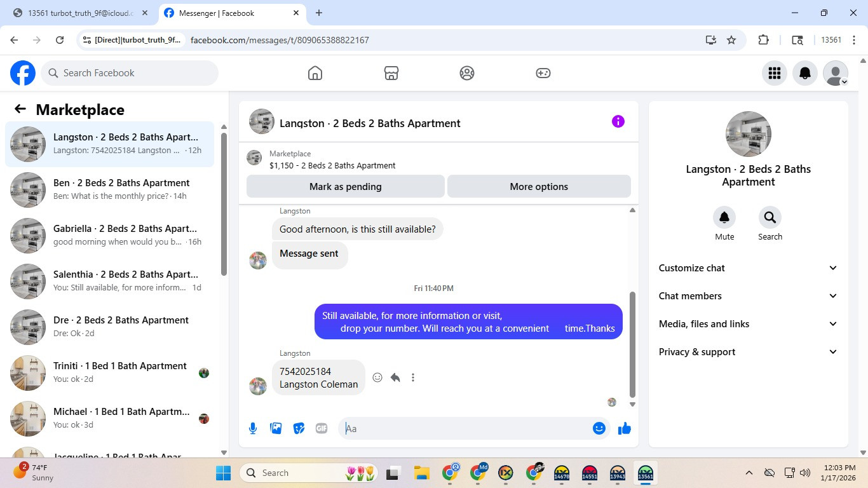This screenshot has height=488, width=868.
Task: Open Gabriella's apartment conversation
Action: (x=109, y=235)
